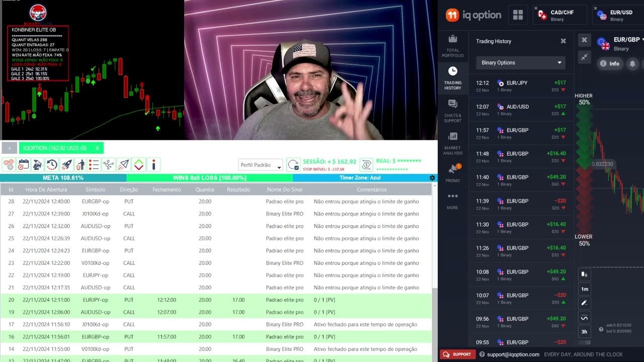The image size is (644, 362).
Task: Open the 12:12 EUR/JPY +$17 trade
Action: pos(521,86)
